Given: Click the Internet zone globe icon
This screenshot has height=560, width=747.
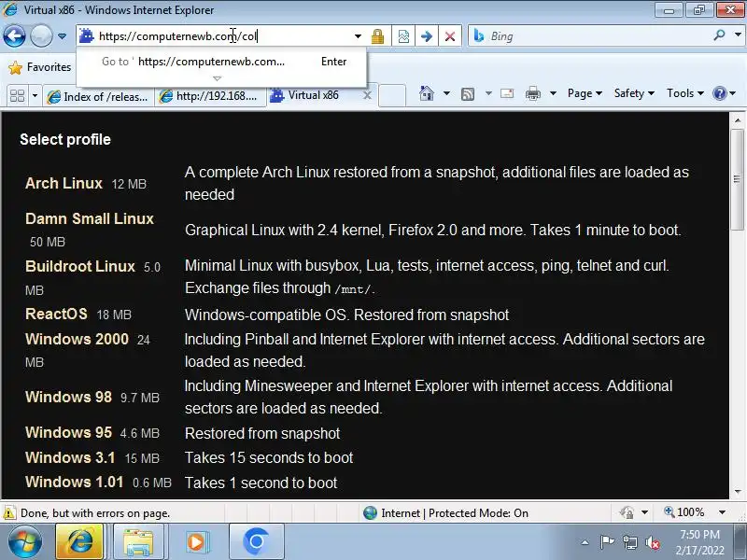Looking at the screenshot, I should 370,512.
